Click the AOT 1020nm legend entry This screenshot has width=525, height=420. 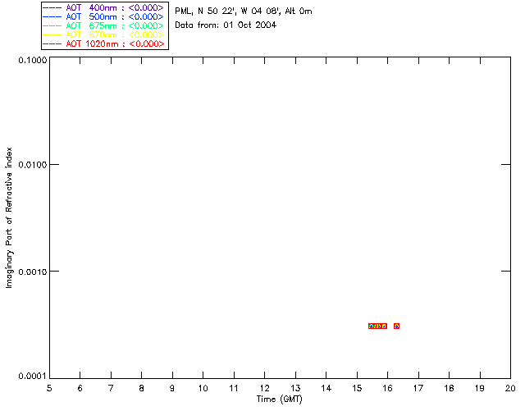(103, 43)
